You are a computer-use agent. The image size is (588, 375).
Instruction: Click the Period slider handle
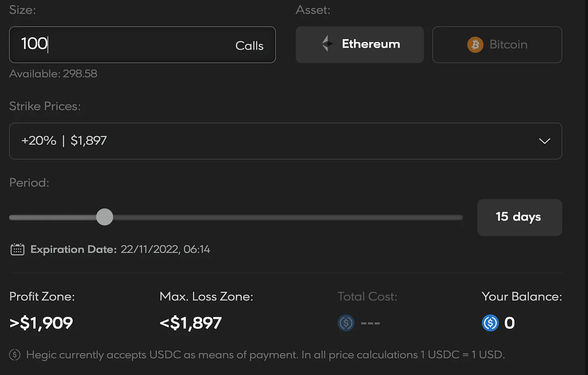pos(105,217)
